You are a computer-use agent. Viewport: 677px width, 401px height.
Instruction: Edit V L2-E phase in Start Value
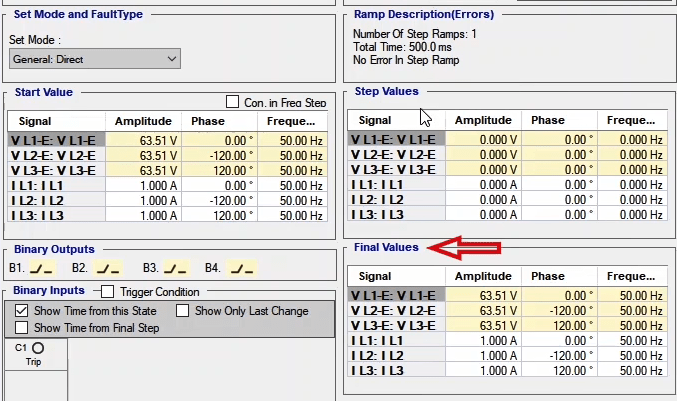[219, 155]
